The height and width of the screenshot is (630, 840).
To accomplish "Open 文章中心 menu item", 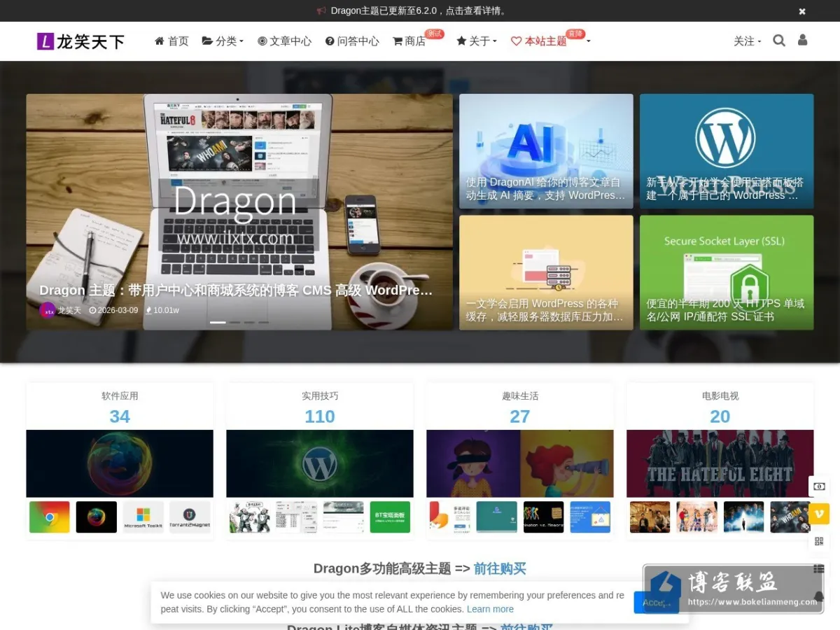I will (x=284, y=41).
